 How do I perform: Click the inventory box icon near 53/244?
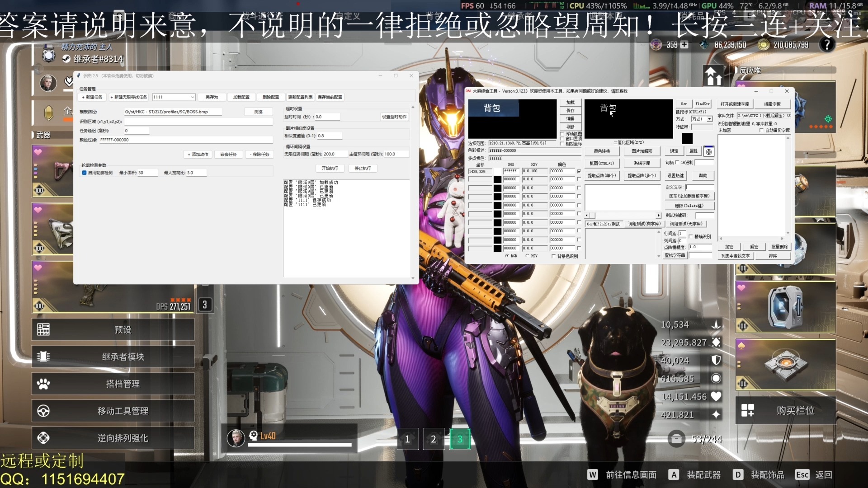676,439
